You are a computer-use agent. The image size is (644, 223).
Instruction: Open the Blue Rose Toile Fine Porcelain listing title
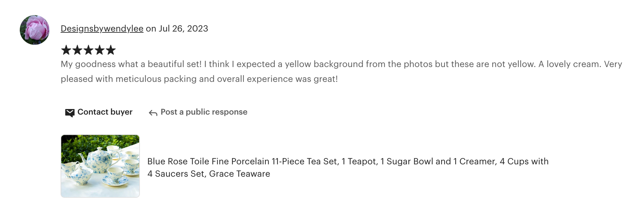tap(347, 161)
